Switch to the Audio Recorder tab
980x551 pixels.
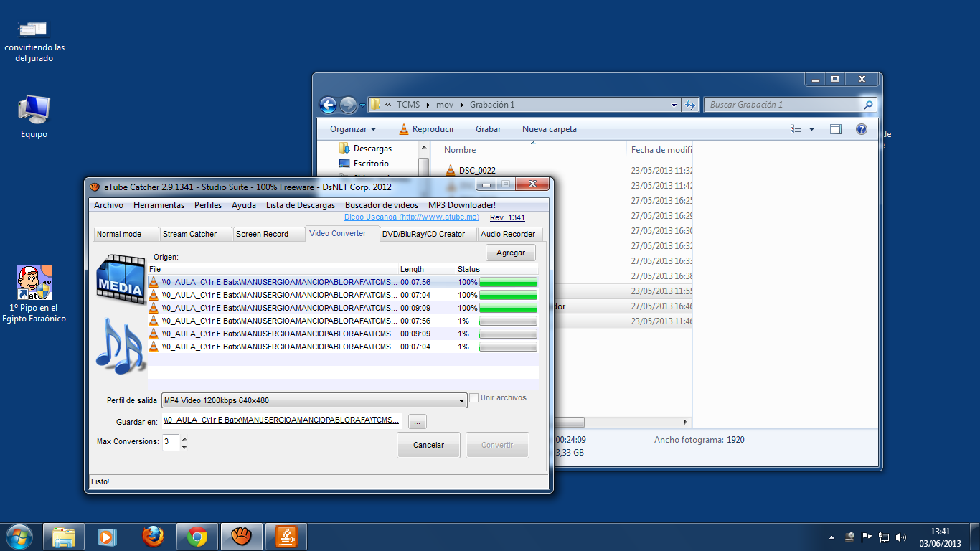(510, 234)
